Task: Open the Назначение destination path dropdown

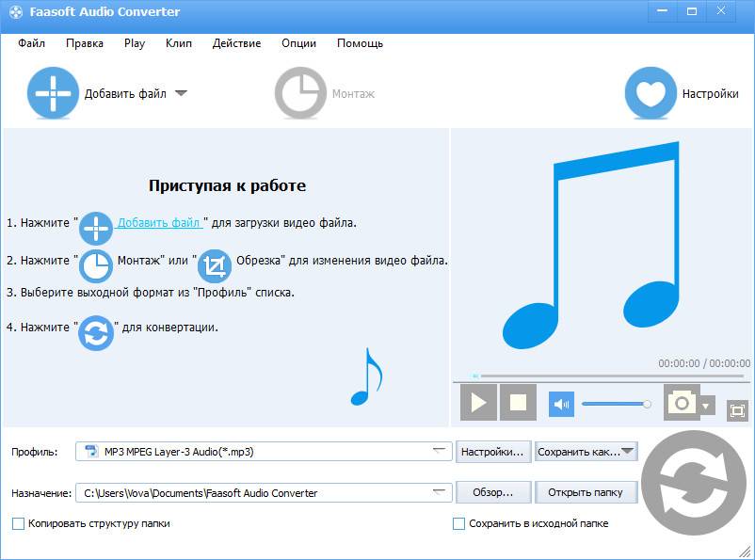Action: click(x=438, y=492)
